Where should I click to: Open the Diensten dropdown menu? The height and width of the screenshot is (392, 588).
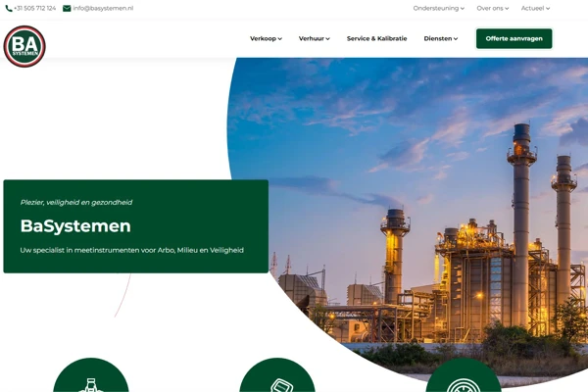441,38
